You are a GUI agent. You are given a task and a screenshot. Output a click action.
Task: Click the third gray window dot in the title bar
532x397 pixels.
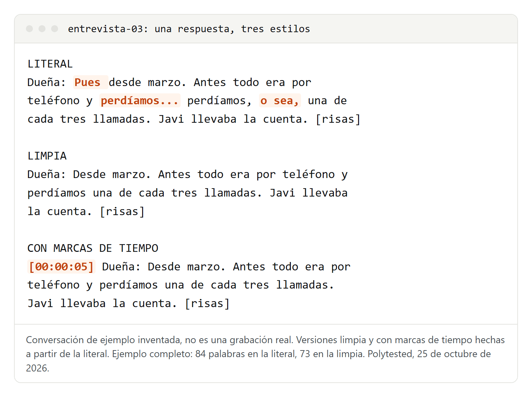coord(55,29)
